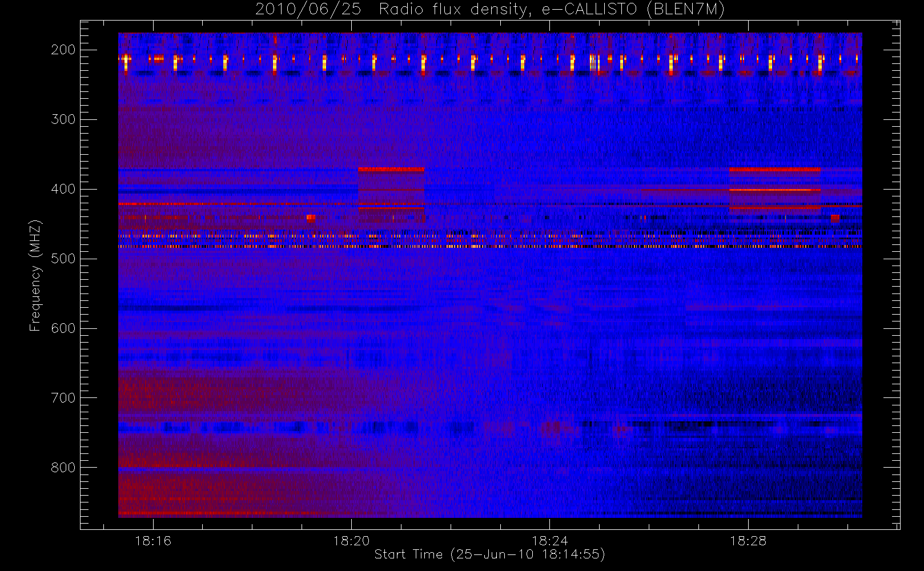Click the 18:20 time axis label
Viewport: 924px width, 571px height.
[x=351, y=541]
